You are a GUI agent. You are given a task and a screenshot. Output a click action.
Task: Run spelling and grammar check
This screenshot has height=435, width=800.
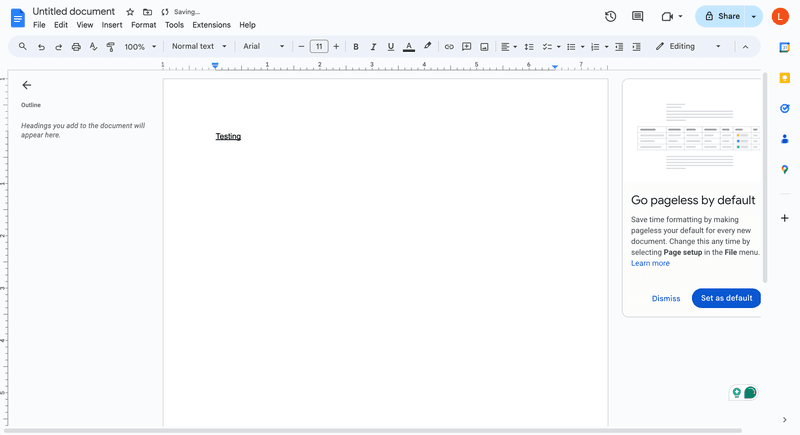pos(93,46)
